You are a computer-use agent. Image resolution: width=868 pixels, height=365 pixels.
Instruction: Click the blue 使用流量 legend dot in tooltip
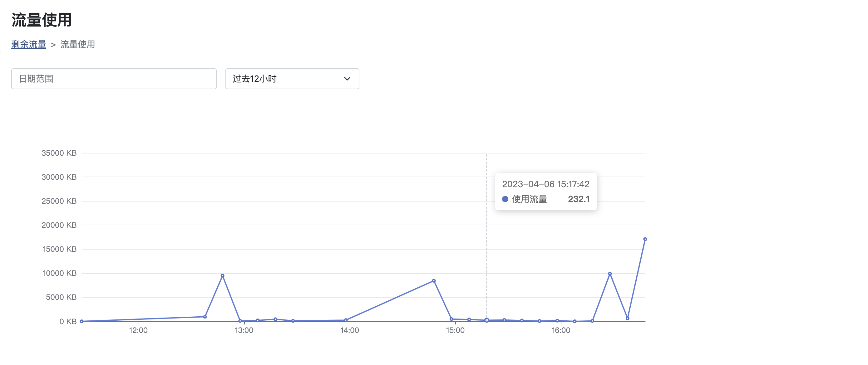505,199
